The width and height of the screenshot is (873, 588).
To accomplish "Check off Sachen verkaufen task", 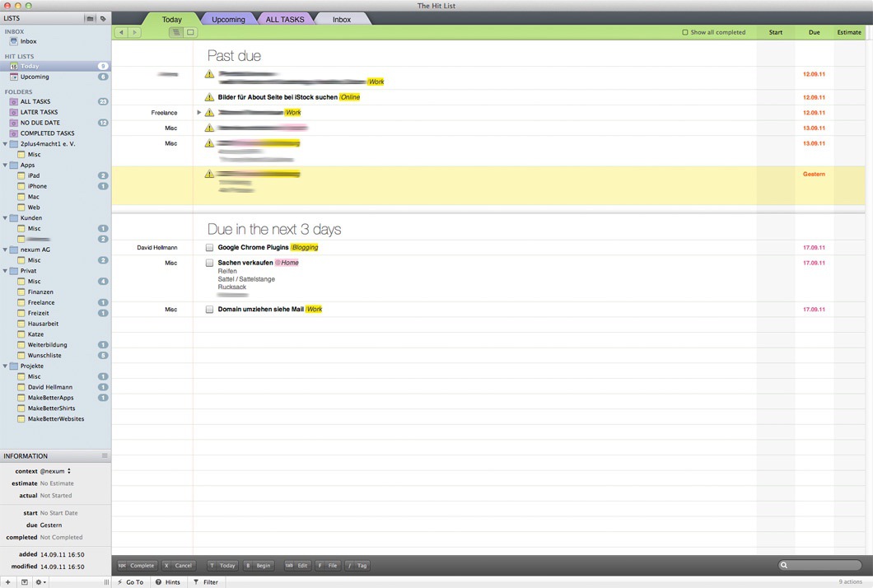I will click(209, 262).
